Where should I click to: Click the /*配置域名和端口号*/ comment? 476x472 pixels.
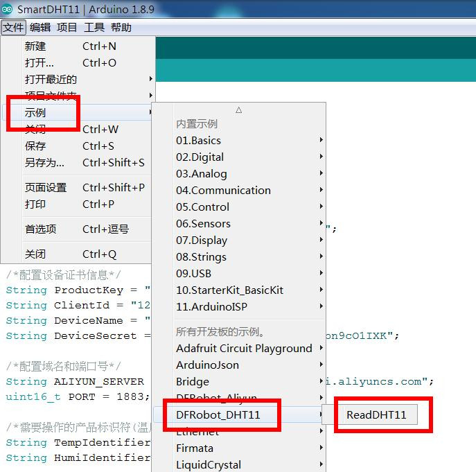64,366
